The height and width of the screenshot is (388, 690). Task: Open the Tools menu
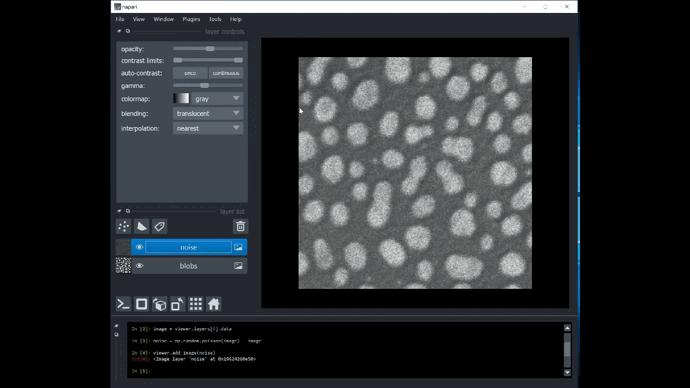pos(215,19)
